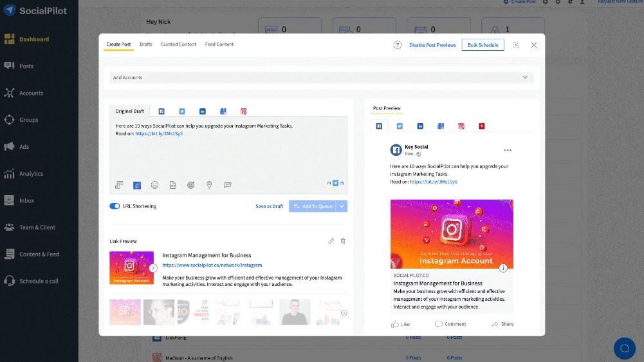Show Google Business post preview
644x362 pixels.
(441, 126)
